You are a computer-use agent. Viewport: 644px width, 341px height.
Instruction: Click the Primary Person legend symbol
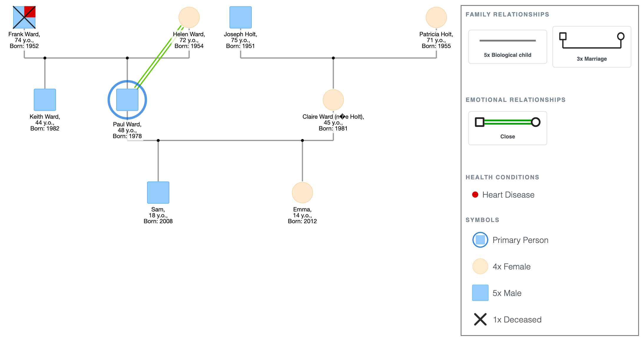point(480,240)
